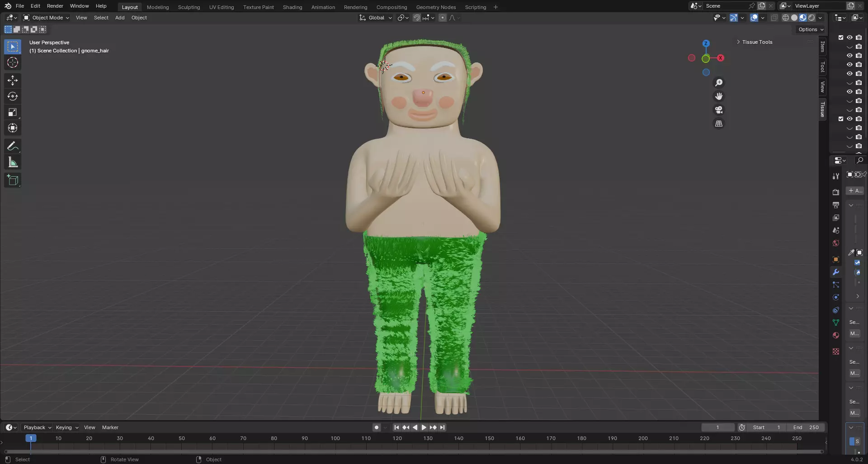
Task: Select the Add Cube tool
Action: [x=13, y=180]
